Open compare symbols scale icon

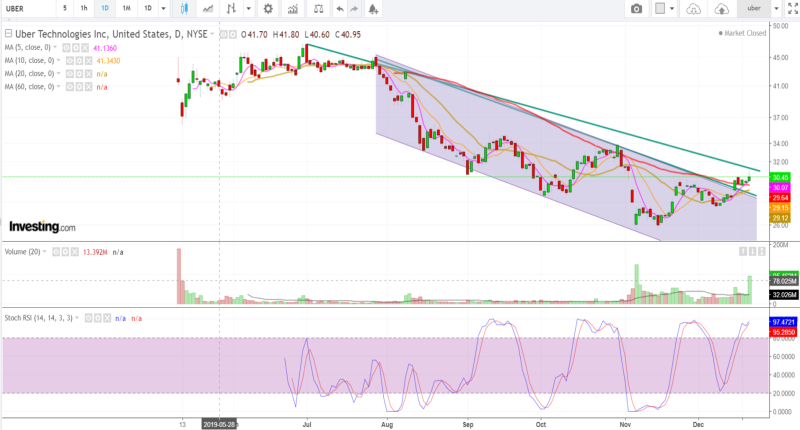pyautogui.click(x=318, y=8)
